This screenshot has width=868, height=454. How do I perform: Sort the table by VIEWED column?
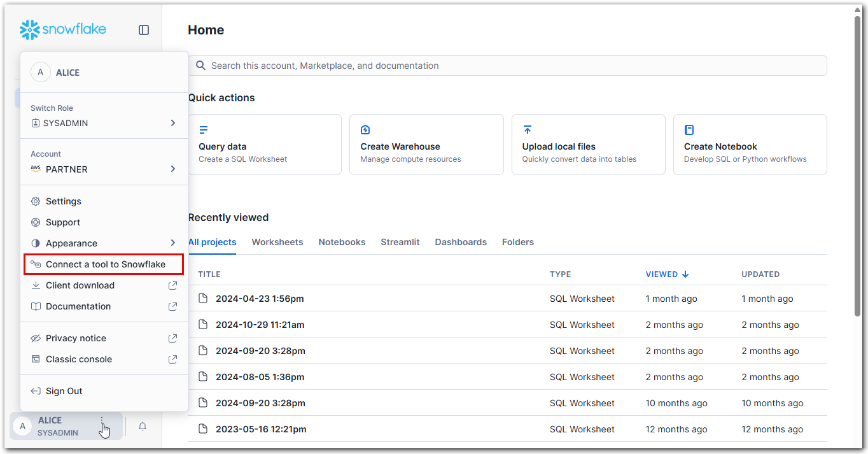point(662,274)
